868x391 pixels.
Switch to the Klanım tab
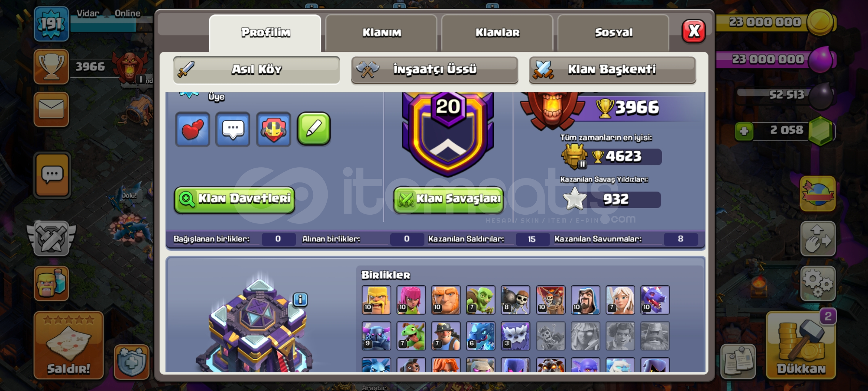point(382,33)
